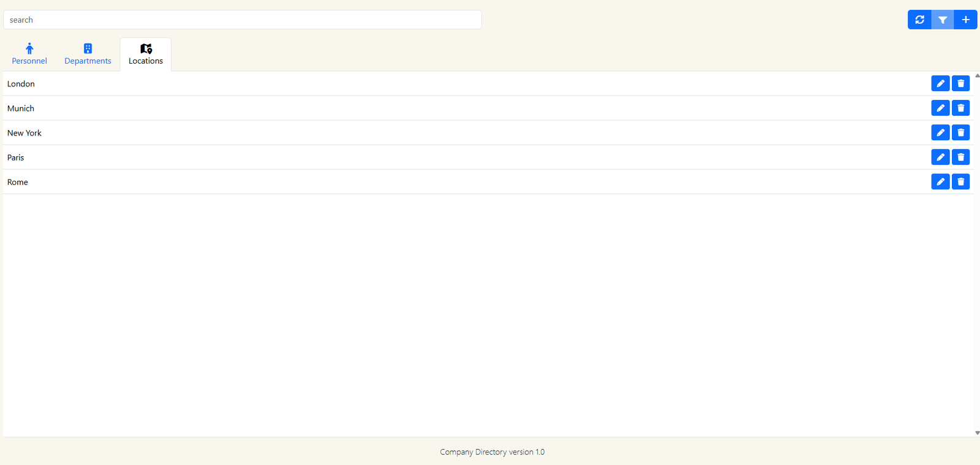Edit the New York location

[x=940, y=132]
